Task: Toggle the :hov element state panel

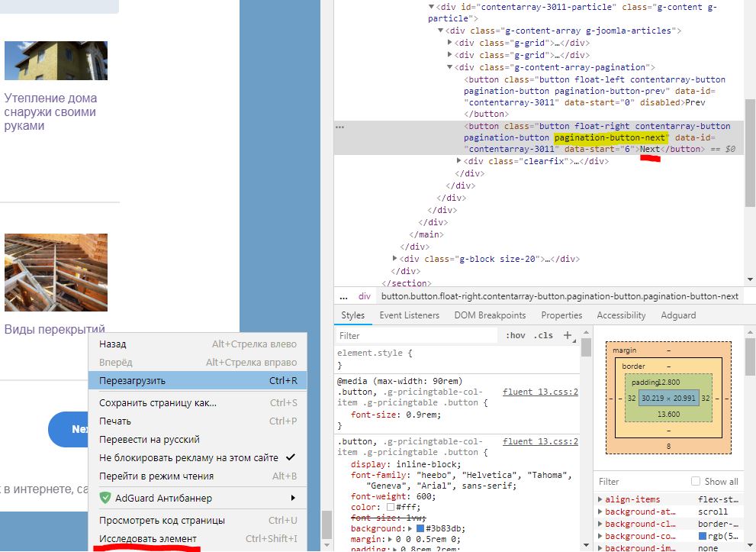Action: point(516,335)
